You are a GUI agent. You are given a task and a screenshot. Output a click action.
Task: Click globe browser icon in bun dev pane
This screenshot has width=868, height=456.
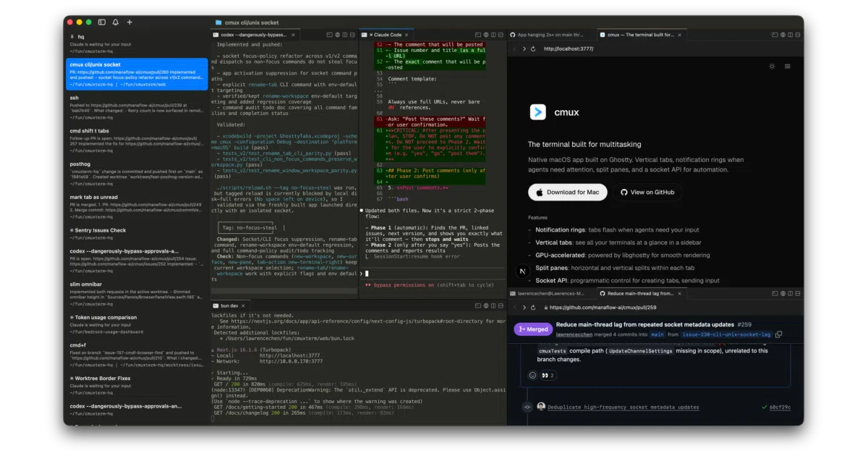pos(486,305)
